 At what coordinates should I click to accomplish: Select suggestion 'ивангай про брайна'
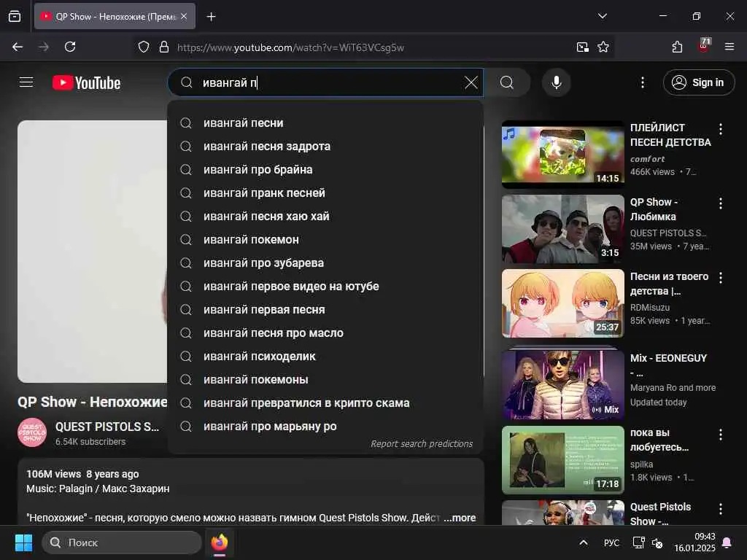click(x=325, y=169)
